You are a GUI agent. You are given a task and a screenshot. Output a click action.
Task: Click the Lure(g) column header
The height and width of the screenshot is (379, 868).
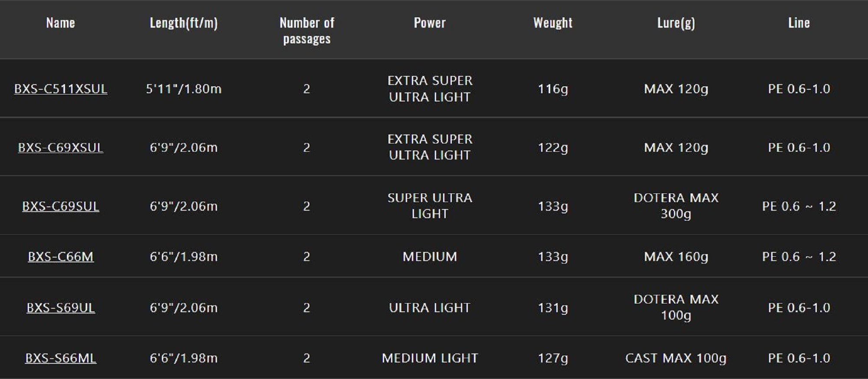pyautogui.click(x=676, y=23)
